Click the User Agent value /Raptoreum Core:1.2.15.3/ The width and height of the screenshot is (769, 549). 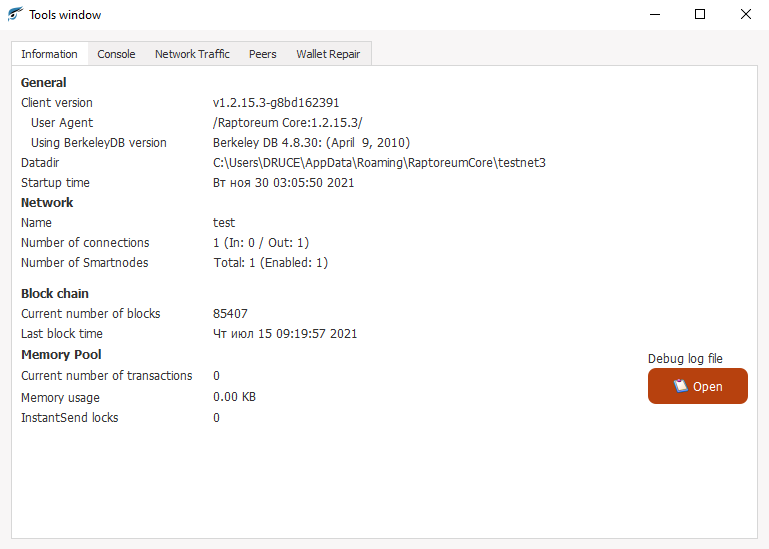click(x=287, y=123)
